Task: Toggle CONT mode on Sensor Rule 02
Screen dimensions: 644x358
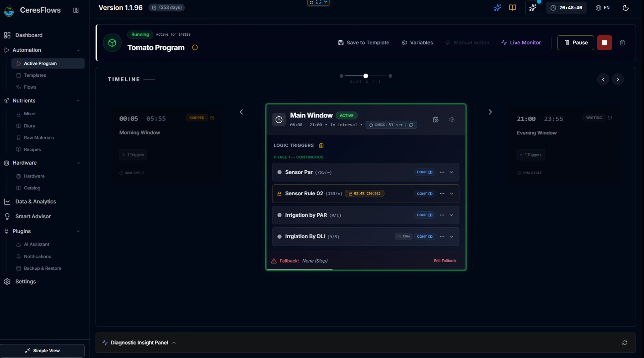Action: [x=425, y=194]
